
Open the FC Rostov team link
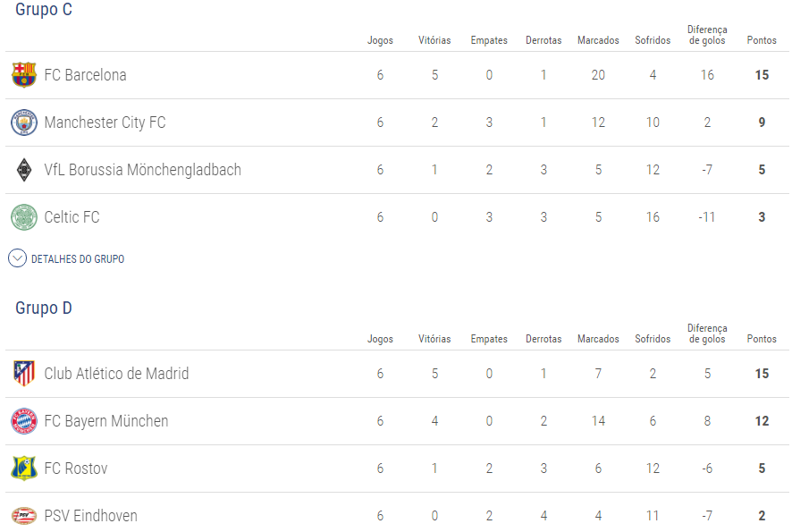click(x=76, y=469)
